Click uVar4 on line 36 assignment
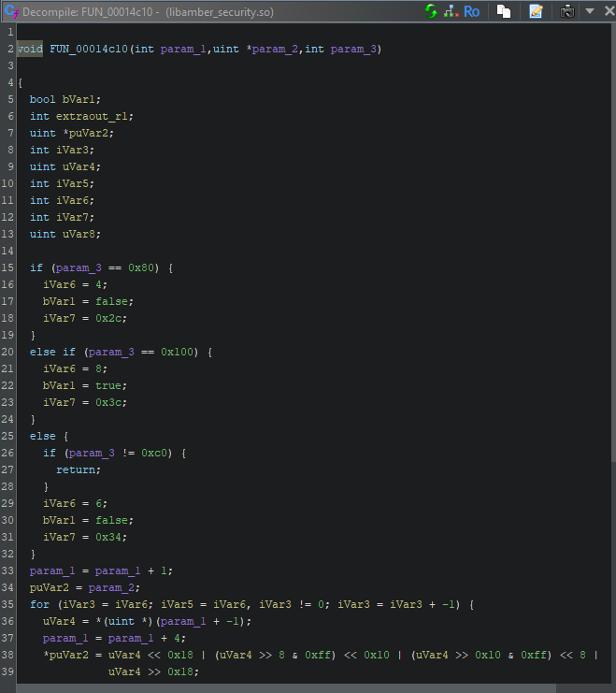 pos(59,621)
